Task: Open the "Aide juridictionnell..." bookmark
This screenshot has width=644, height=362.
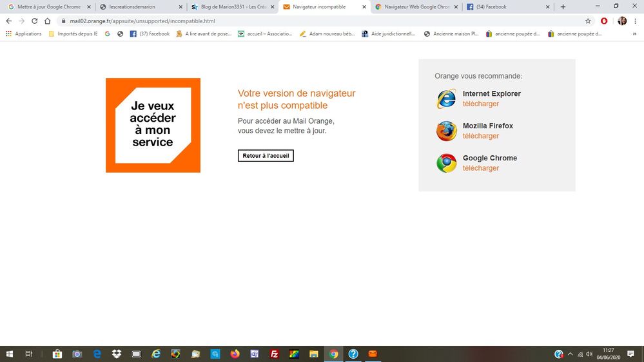Action: [389, 33]
